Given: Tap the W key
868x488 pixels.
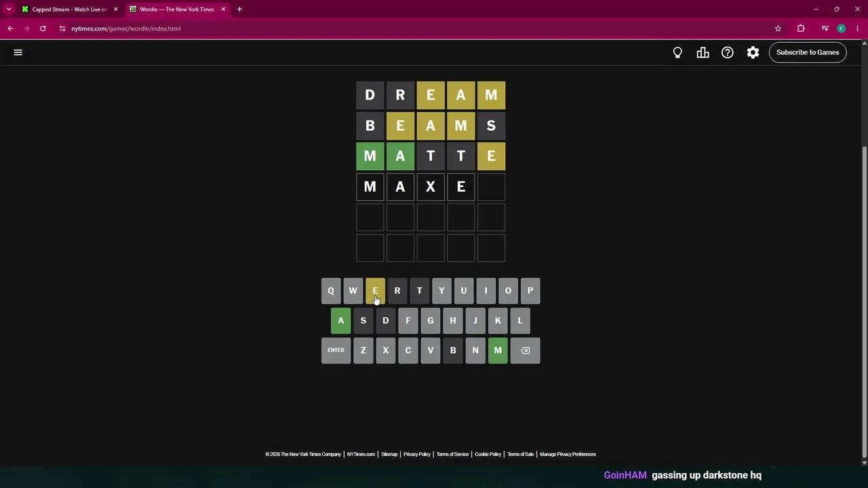Looking at the screenshot, I should 353,291.
